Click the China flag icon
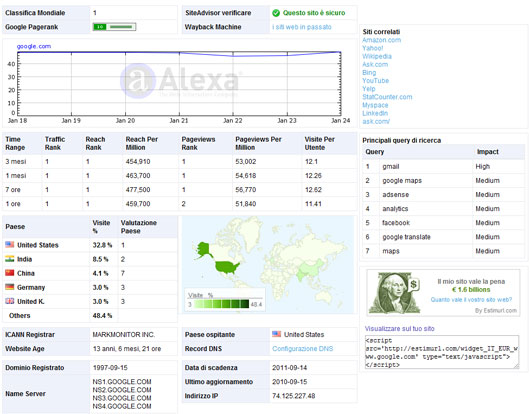Screen dimensions: 530x414 click(x=9, y=273)
